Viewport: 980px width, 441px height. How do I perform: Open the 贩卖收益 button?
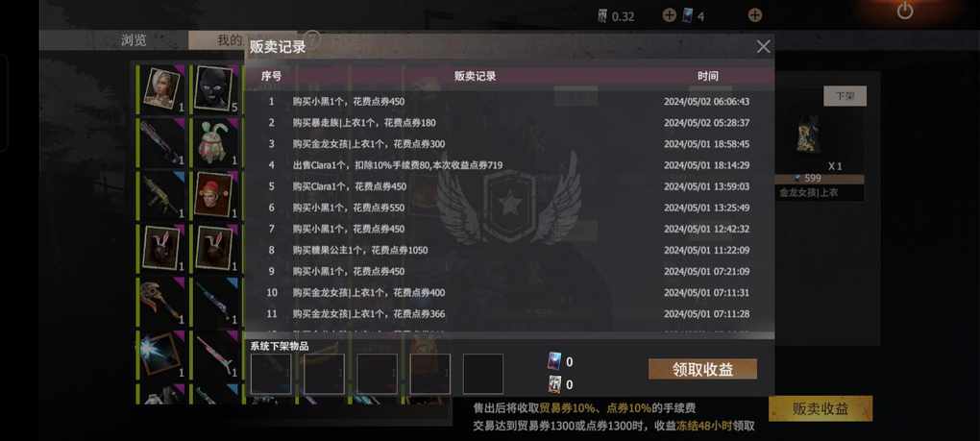click(x=820, y=409)
